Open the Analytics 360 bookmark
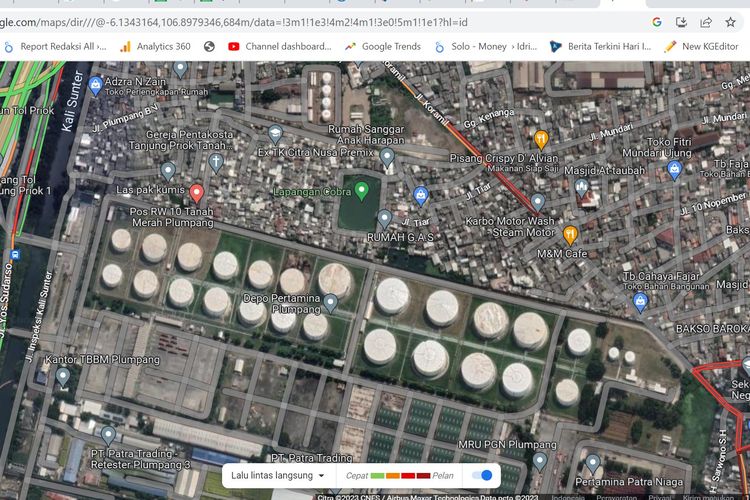Viewport: 750px width, 500px height. coord(155,46)
